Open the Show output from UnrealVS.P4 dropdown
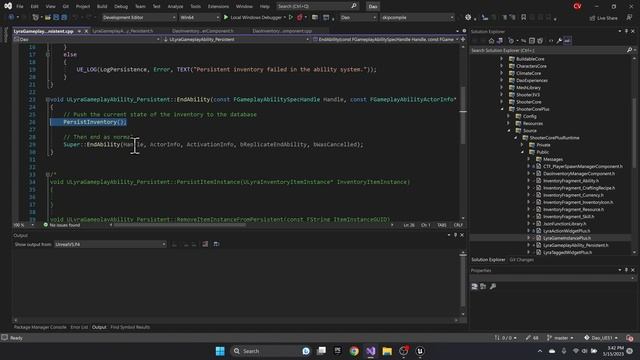Viewport: 640px width, 360px height. 110,244
